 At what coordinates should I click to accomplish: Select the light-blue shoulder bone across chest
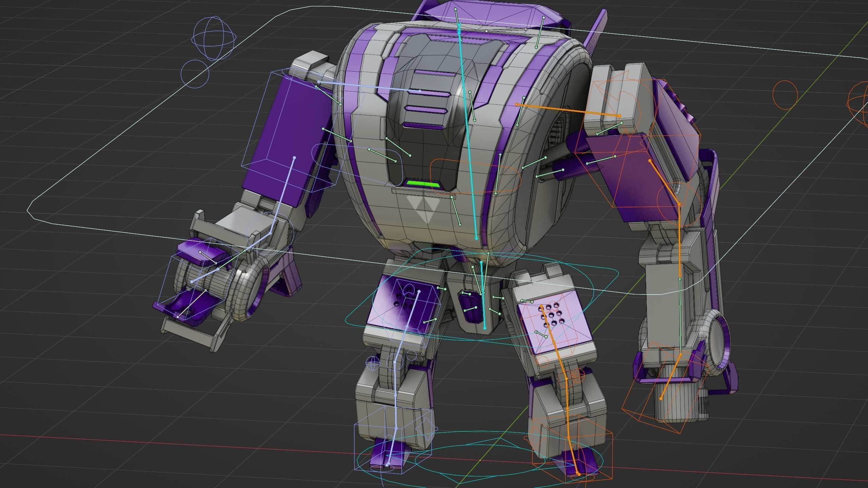pyautogui.click(x=370, y=86)
